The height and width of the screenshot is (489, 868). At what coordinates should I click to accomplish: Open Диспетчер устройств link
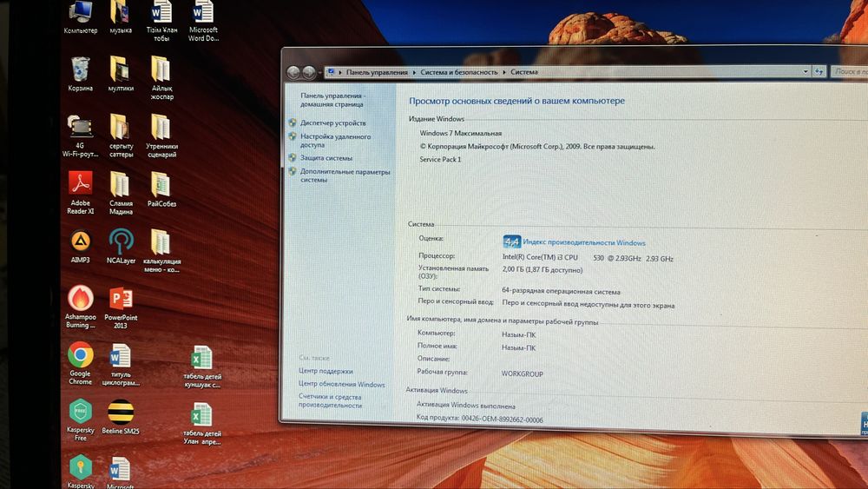332,123
